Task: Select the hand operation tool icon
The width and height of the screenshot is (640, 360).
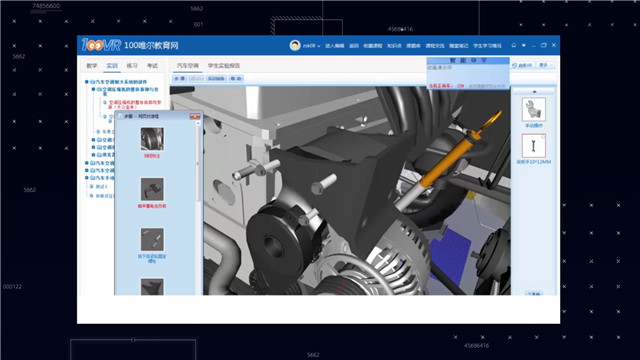Action: [533, 109]
